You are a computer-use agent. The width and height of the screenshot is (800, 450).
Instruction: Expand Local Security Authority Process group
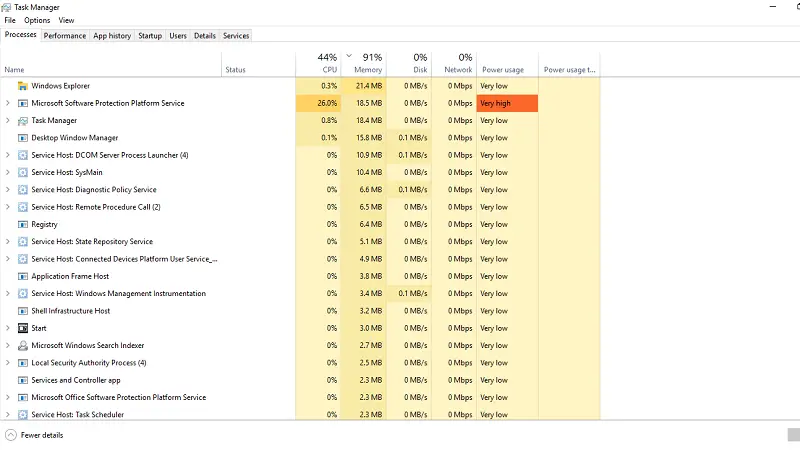click(x=8, y=362)
